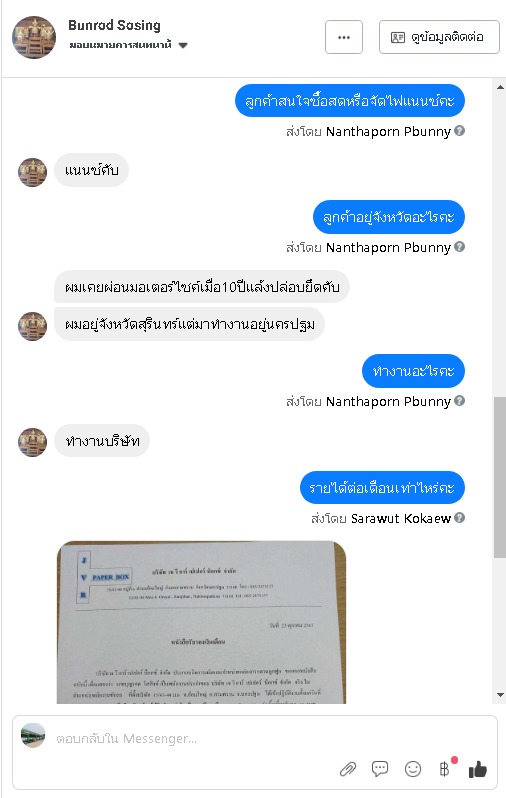Open the emoji smiley picker
506x798 pixels.
pos(413,768)
